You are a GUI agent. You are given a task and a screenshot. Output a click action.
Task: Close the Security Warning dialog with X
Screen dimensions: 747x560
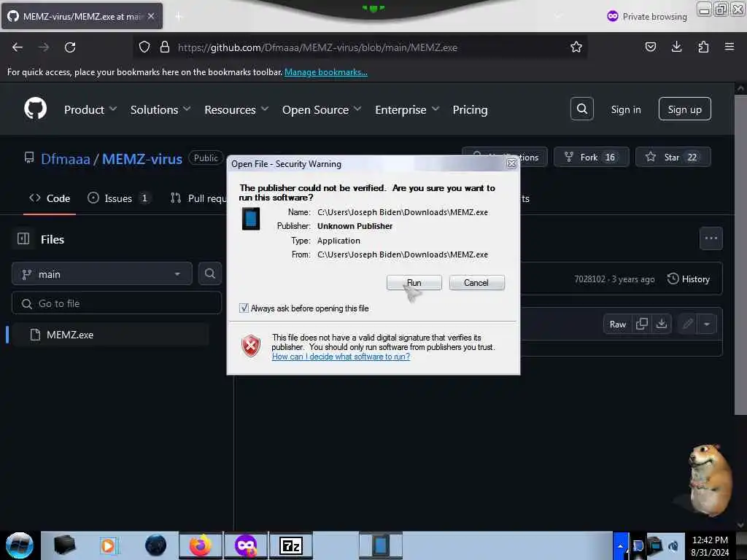point(511,164)
